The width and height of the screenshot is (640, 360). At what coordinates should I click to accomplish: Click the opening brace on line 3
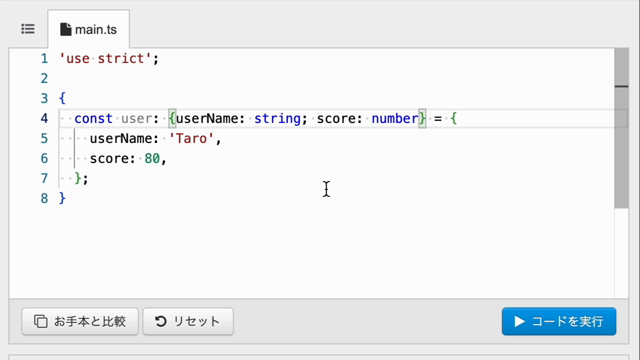click(62, 98)
